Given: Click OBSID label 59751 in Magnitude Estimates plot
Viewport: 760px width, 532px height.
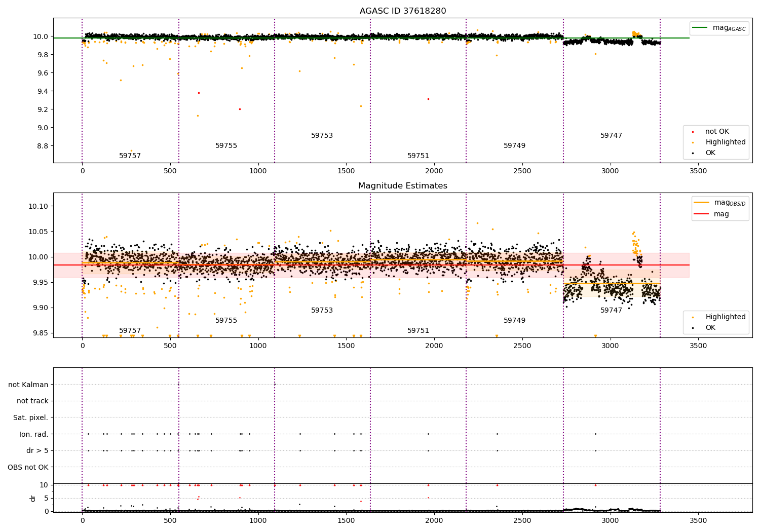Looking at the screenshot, I should click(x=419, y=331).
